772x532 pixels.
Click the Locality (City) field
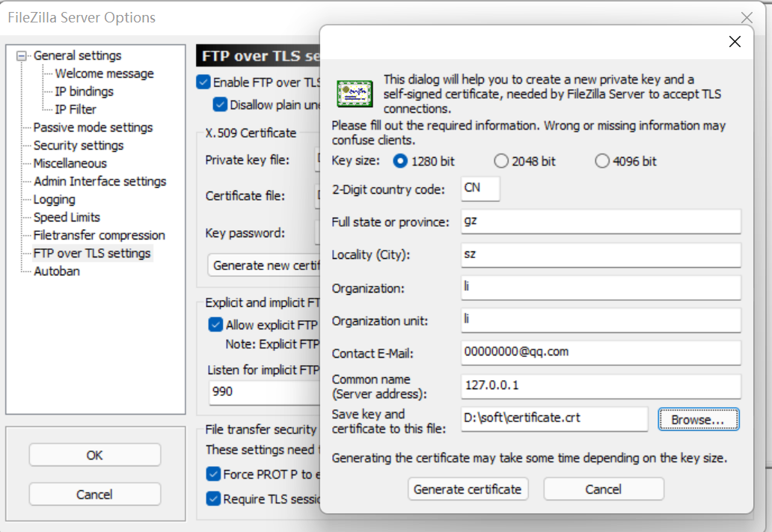coord(601,254)
